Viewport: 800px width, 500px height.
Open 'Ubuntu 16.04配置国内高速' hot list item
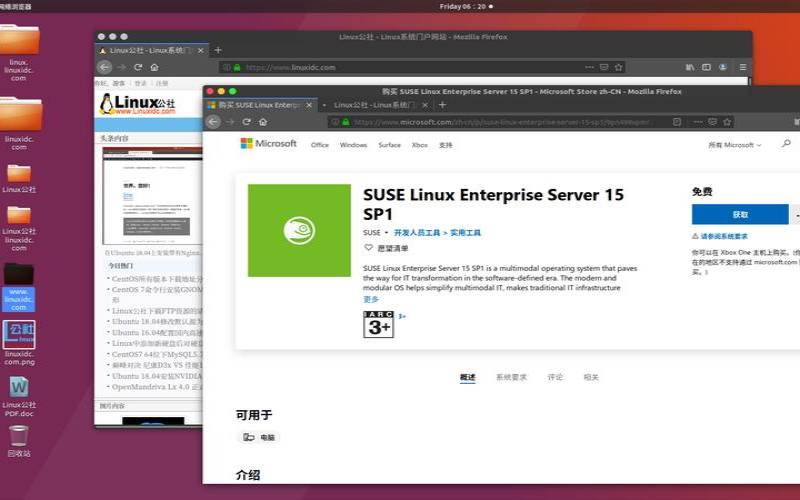tap(156, 332)
